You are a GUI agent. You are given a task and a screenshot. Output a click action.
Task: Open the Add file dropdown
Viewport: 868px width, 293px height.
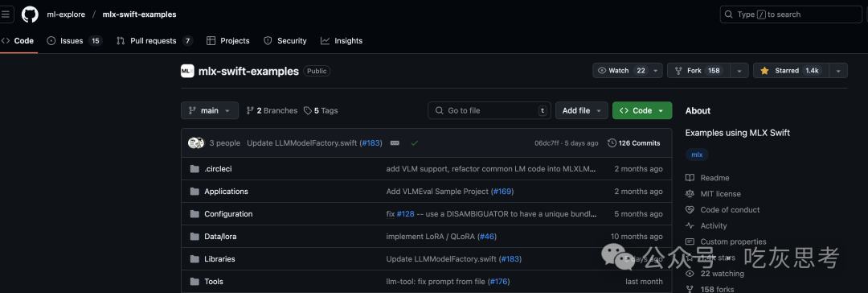(581, 110)
